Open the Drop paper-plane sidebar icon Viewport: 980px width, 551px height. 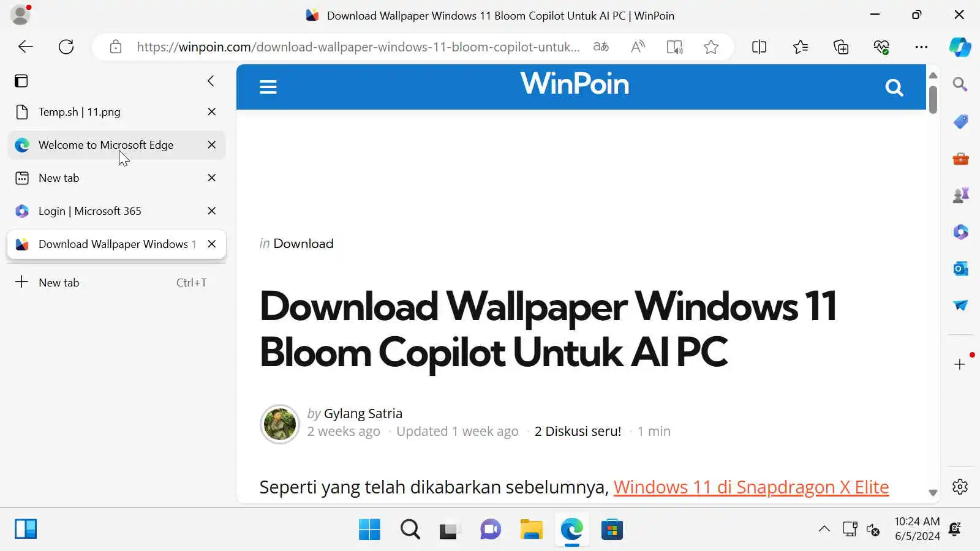(960, 305)
